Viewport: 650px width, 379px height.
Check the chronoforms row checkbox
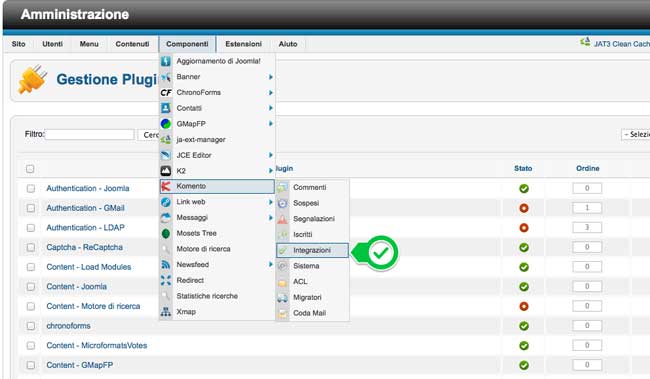click(x=31, y=326)
